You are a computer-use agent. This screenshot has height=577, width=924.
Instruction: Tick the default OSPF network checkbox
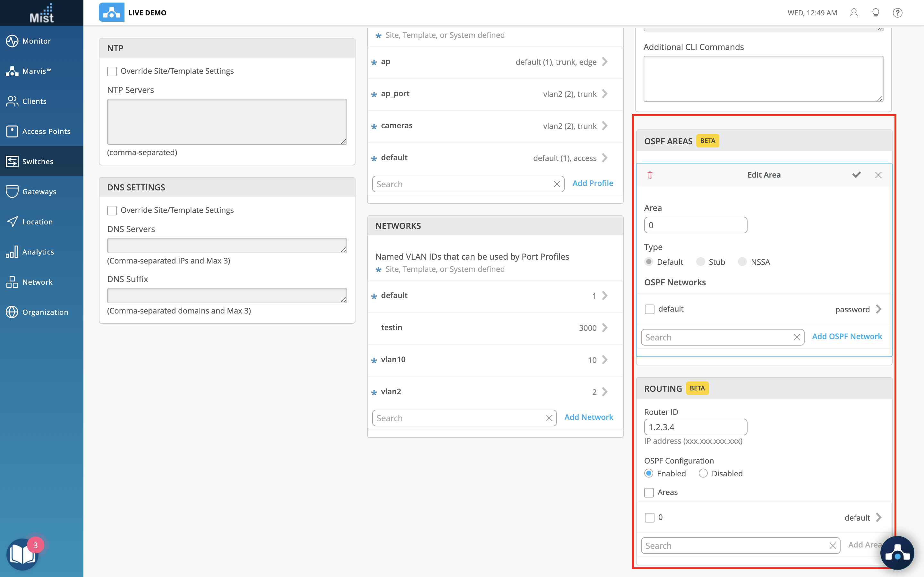(649, 309)
